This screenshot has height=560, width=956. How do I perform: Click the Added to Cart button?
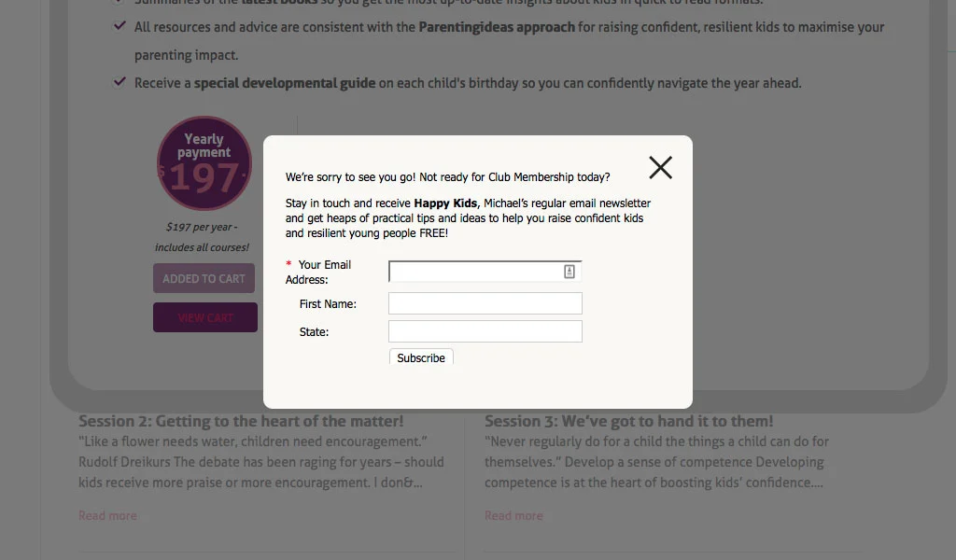click(204, 278)
